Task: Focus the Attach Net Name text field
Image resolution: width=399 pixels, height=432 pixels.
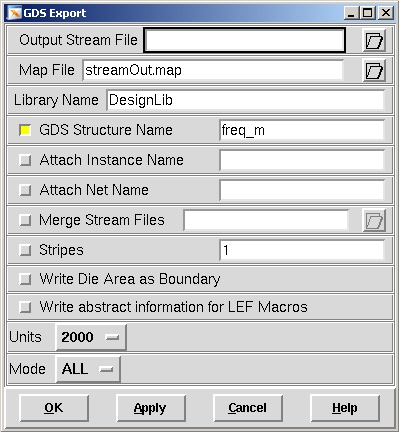Action: 302,190
